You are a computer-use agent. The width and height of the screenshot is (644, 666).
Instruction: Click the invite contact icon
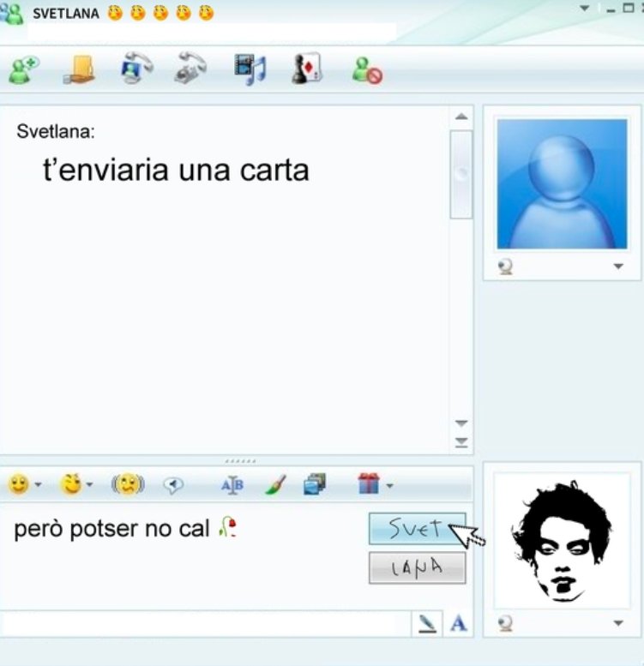coord(24,69)
